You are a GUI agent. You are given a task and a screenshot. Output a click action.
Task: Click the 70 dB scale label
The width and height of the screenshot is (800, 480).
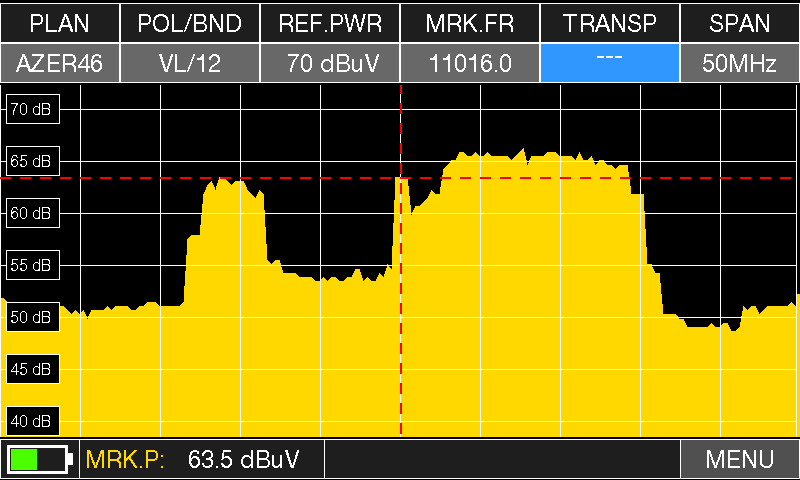coord(33,109)
